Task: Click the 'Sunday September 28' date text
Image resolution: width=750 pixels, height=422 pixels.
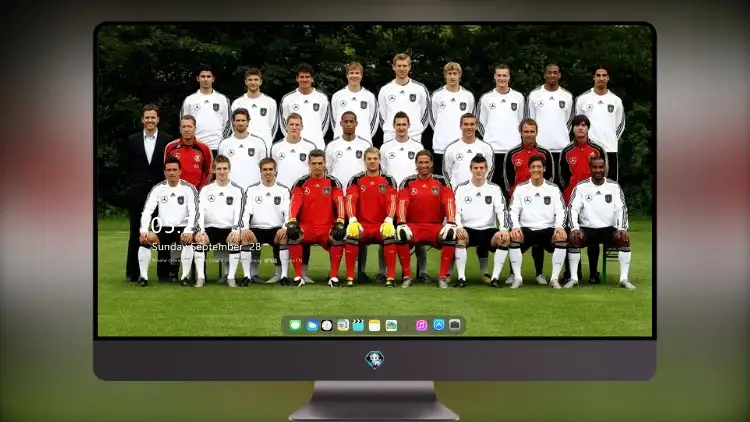Action: click(206, 246)
